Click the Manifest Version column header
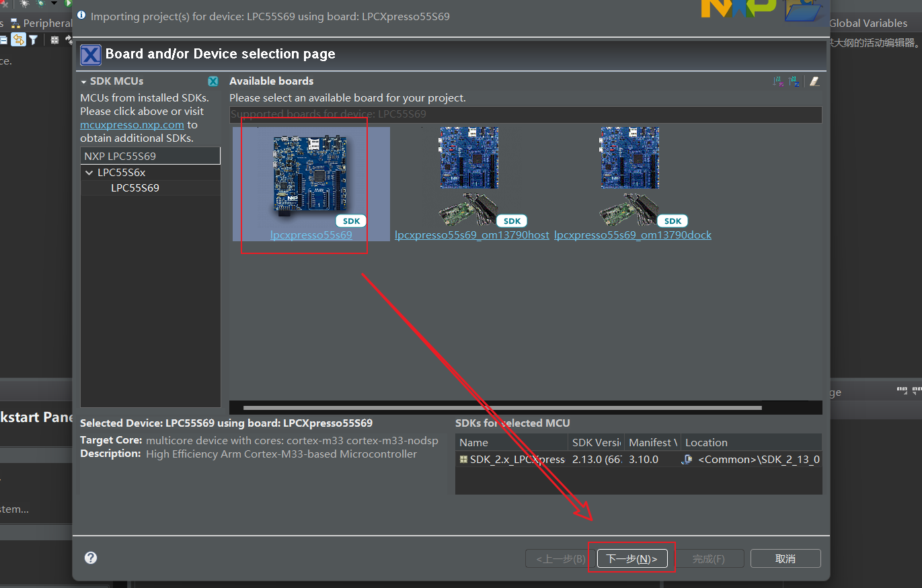This screenshot has height=588, width=922. [653, 442]
